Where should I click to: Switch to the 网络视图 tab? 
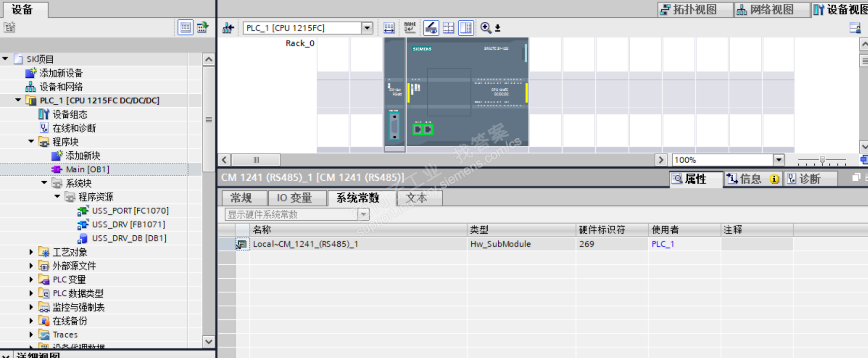pos(771,10)
